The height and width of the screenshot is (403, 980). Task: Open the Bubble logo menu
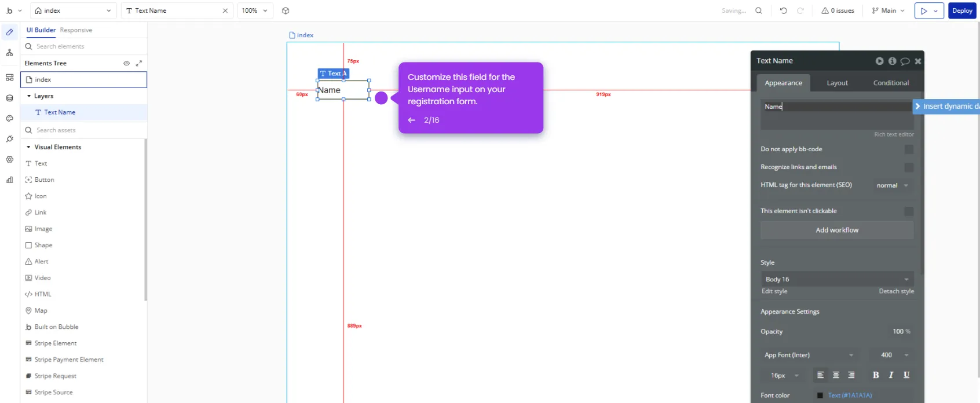[x=13, y=10]
